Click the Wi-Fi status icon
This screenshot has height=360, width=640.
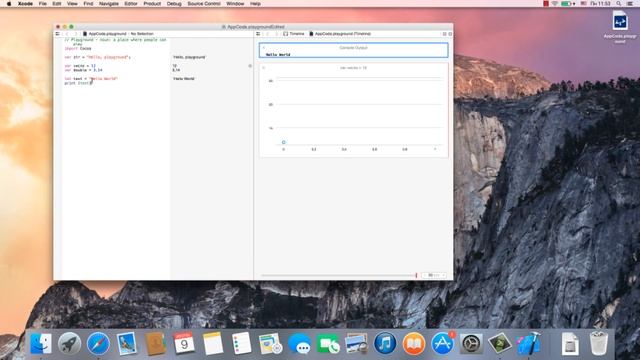click(x=555, y=4)
